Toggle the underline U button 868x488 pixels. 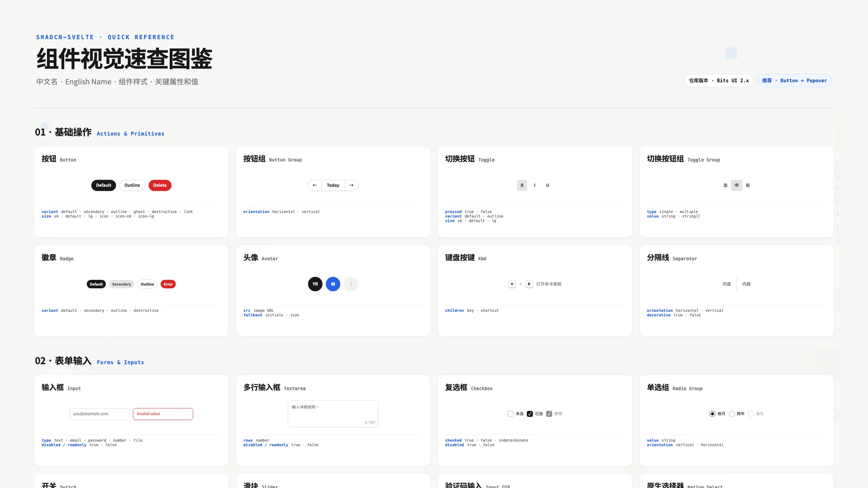547,185
